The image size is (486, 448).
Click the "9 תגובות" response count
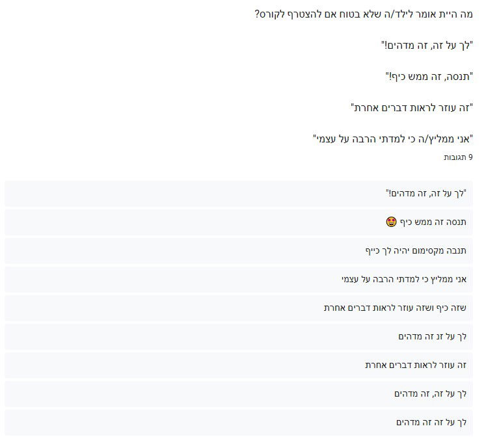pyautogui.click(x=458, y=157)
